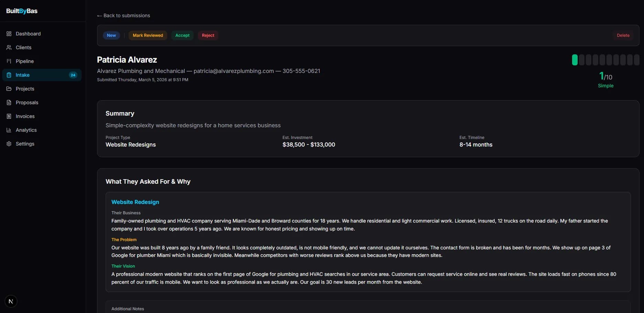Open the round N badge at bottom-left
Viewport: 644px width, 313px height.
point(11,302)
